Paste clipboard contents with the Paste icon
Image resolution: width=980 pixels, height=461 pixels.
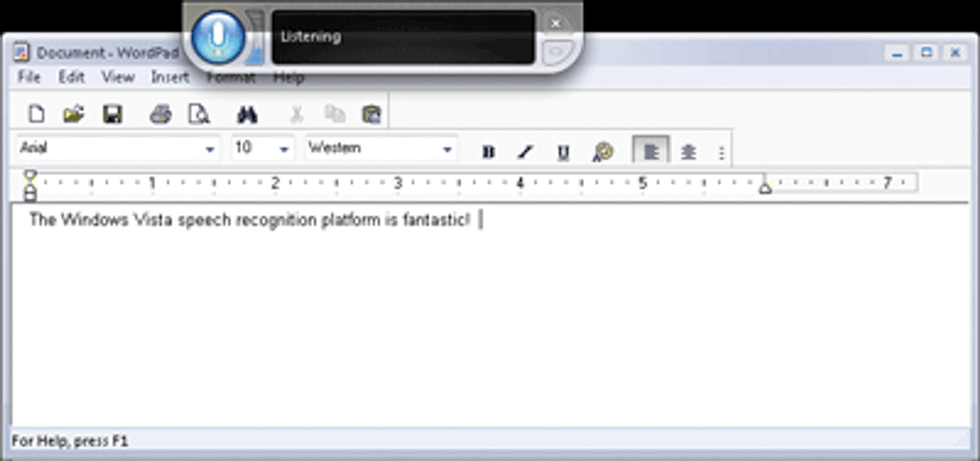371,115
